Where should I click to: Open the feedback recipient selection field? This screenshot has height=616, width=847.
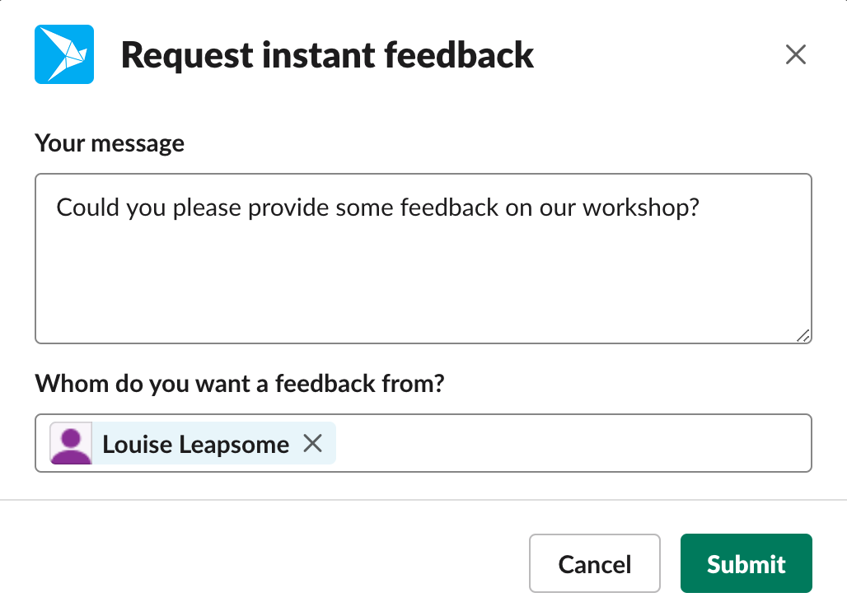click(x=423, y=443)
